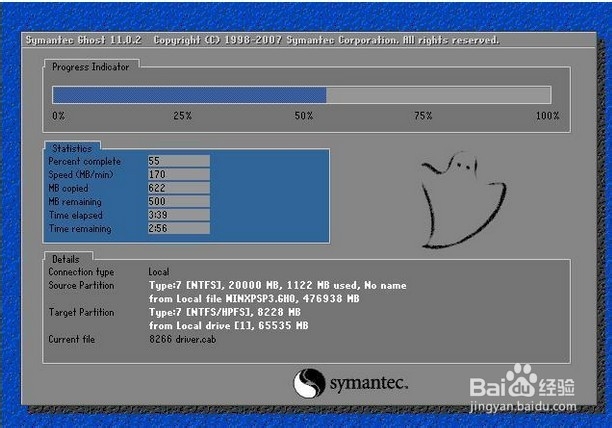Viewport: 612px width, 428px height.
Task: Click the blue progress bar
Action: (x=189, y=95)
